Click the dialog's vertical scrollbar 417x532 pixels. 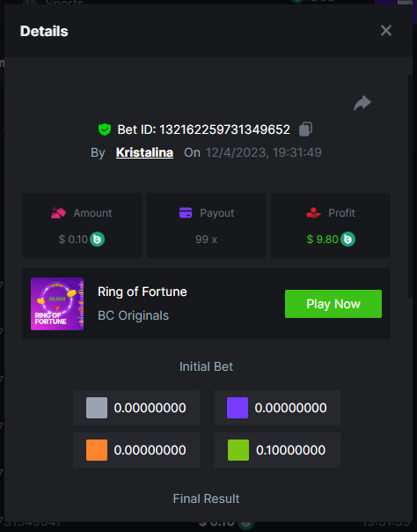[x=411, y=187]
